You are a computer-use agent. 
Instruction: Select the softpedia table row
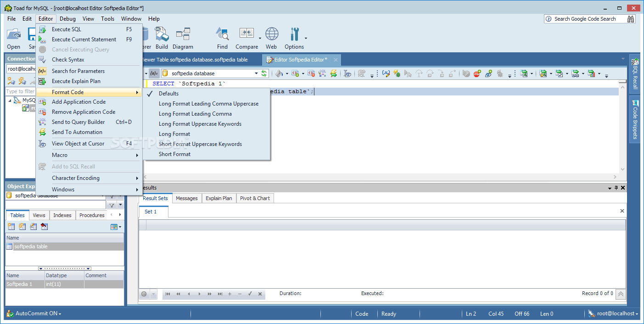coord(64,246)
